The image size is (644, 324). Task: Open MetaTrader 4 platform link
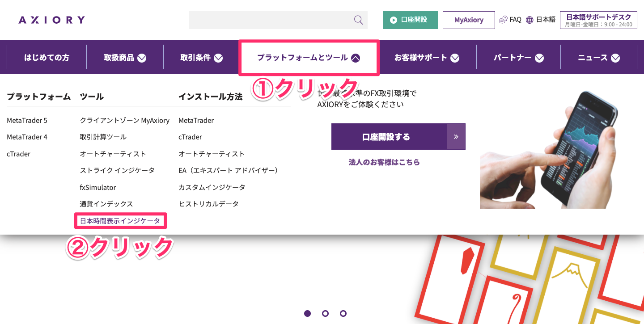coord(27,137)
